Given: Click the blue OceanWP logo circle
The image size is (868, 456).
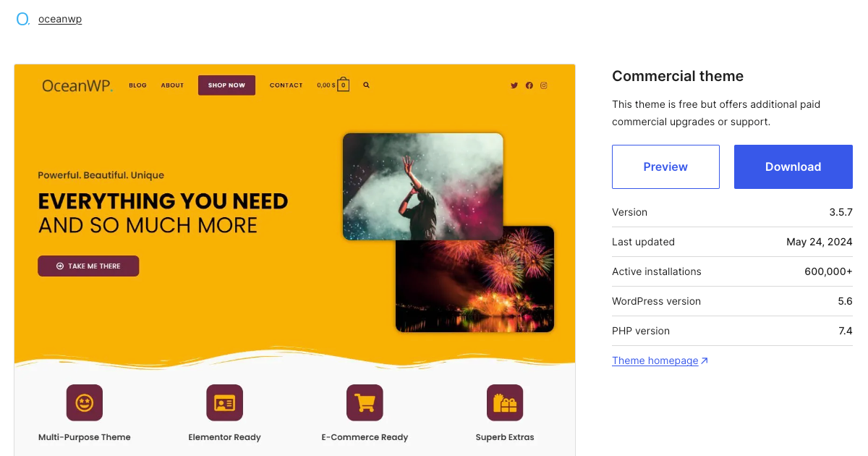Looking at the screenshot, I should coord(22,18).
